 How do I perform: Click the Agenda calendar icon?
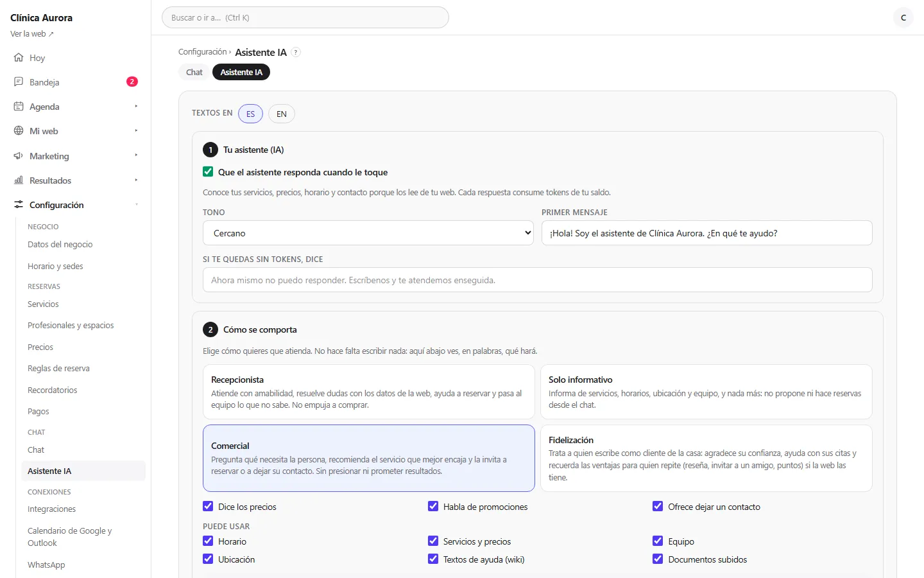point(19,107)
